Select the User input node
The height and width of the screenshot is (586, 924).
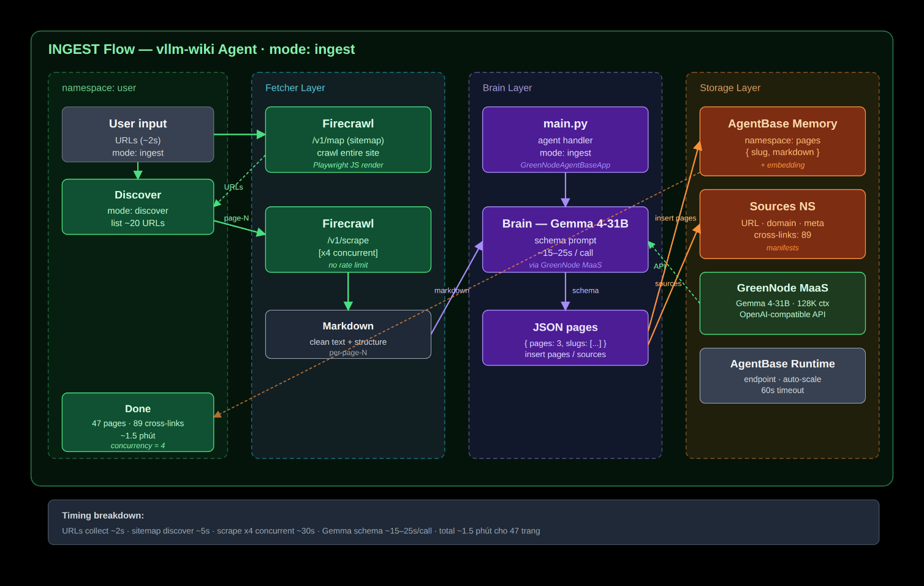138,134
